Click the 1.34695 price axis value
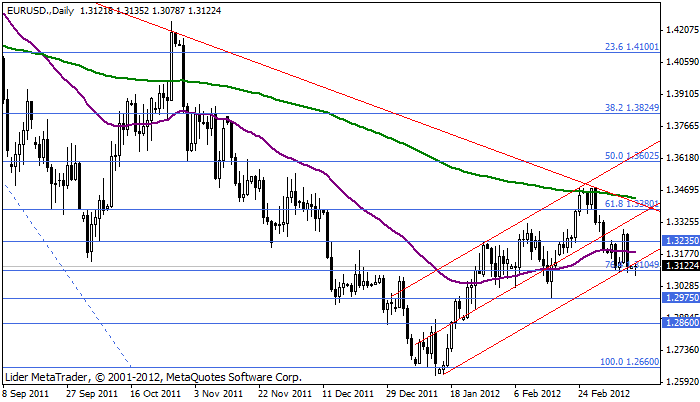This screenshot has width=700, height=402. point(682,190)
